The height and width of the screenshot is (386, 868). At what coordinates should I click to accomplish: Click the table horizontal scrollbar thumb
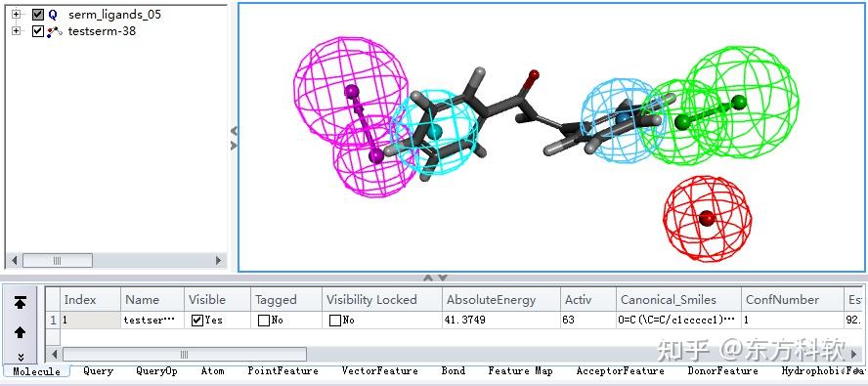[x=185, y=355]
